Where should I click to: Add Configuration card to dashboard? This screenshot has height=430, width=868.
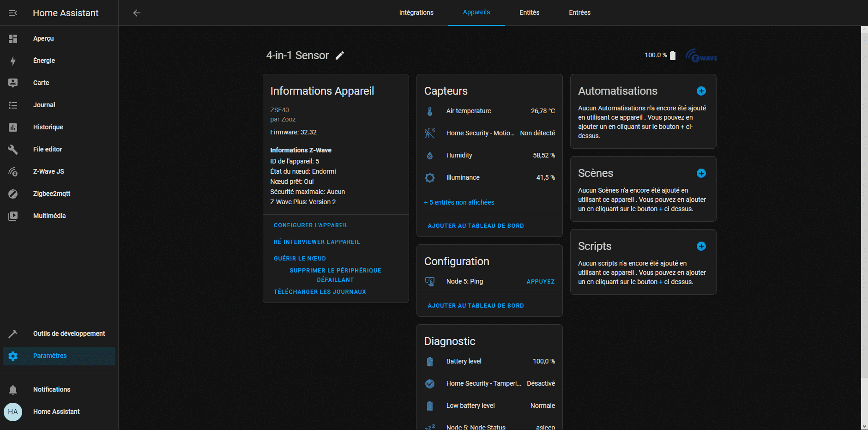(476, 306)
